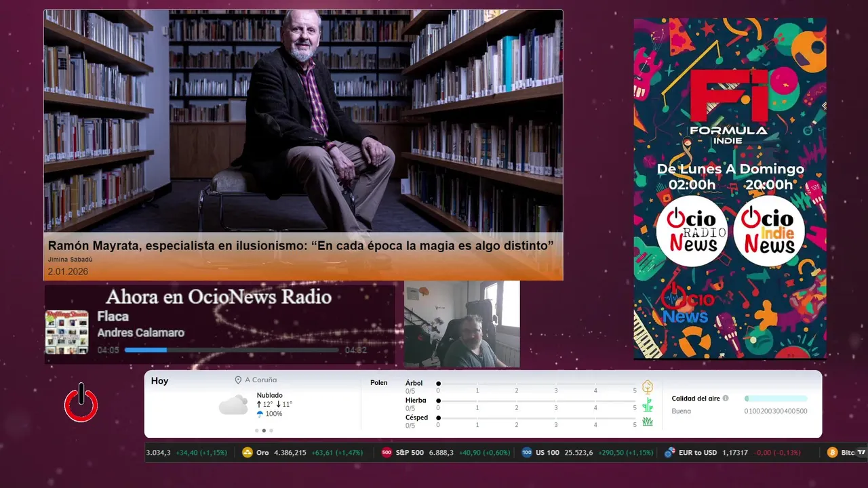Click the Ocio Radio News round logo
Screen dimensions: 868x488
692,231
